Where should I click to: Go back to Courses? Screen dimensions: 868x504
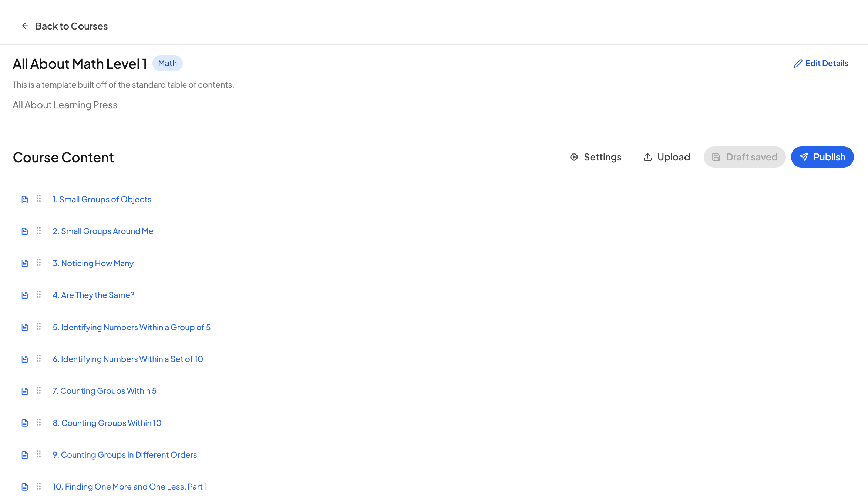tap(71, 26)
